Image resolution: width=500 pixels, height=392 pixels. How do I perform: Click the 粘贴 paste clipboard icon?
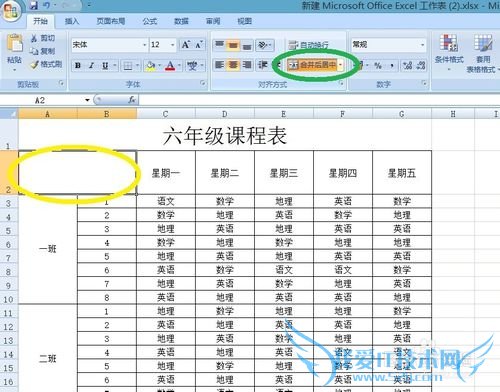coord(15,43)
